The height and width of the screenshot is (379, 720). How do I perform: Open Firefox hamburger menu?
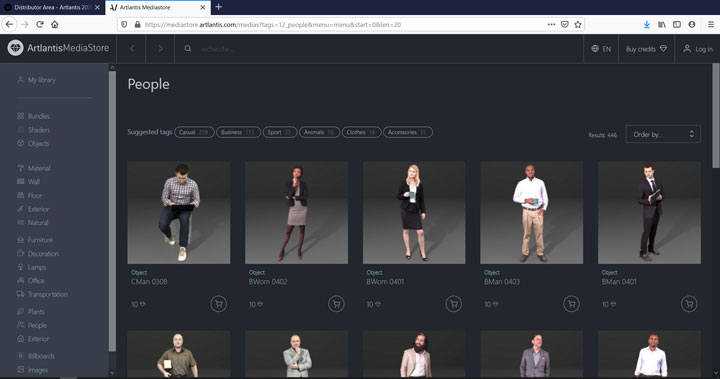click(710, 24)
